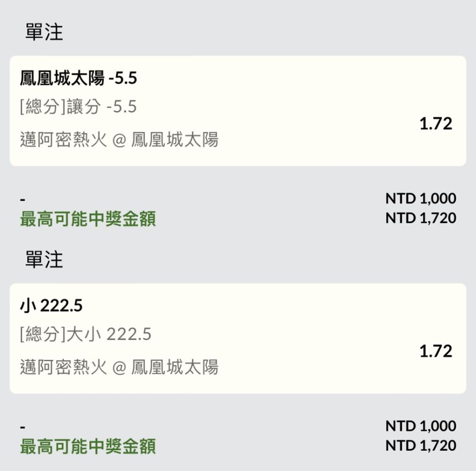Screen dimensions: 476x471
Task: Click the second NTD 1,000 stake amount
Action: (x=421, y=426)
